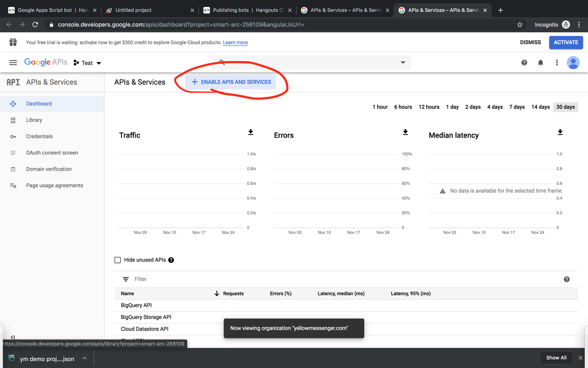Viewport: 588px width, 368px height.
Task: Select the 14 days time range
Action: [x=541, y=107]
